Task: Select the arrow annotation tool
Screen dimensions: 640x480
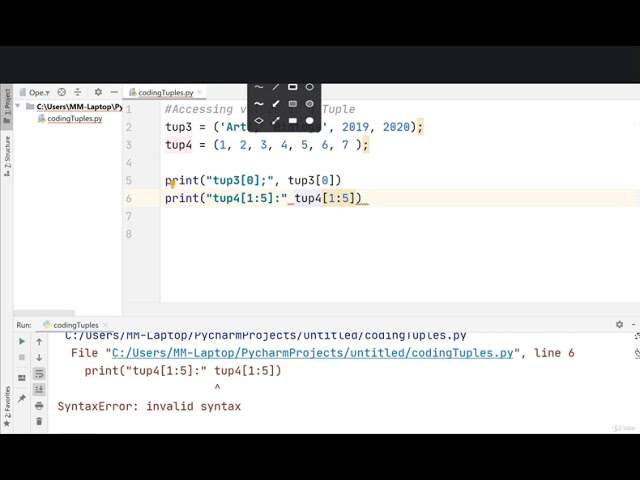Action: point(276,121)
